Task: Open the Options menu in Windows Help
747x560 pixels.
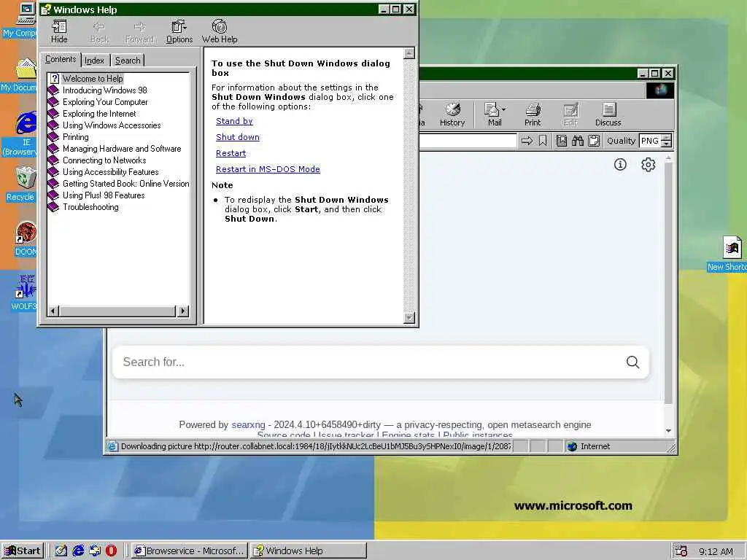Action: tap(179, 31)
